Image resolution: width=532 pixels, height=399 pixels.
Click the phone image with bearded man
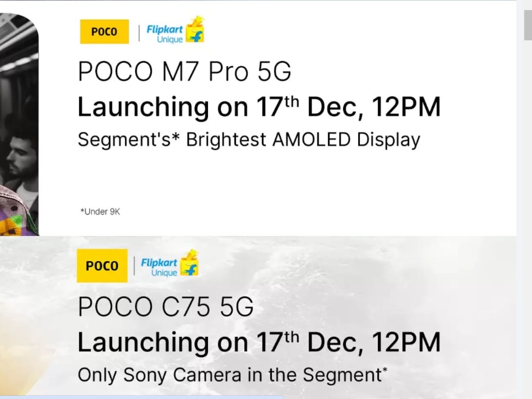[19, 124]
